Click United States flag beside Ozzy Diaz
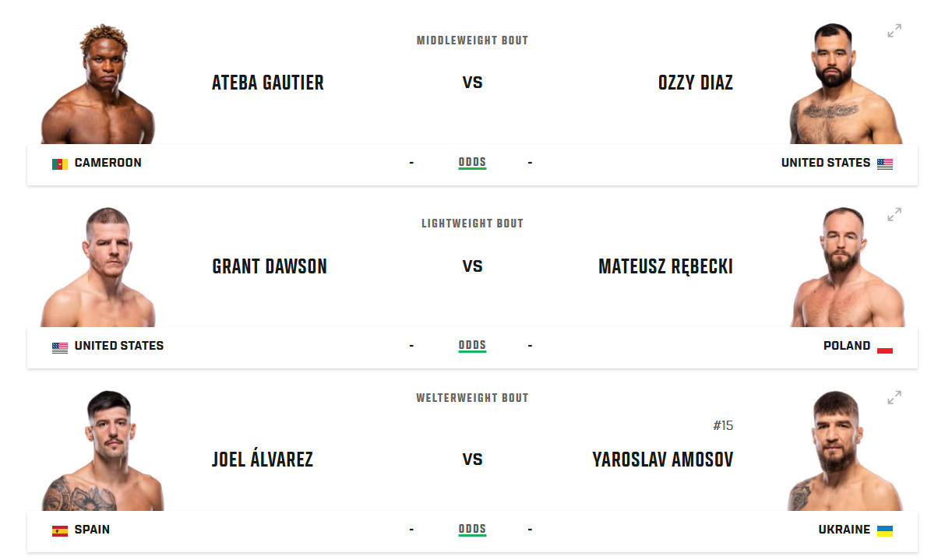945x560 pixels. click(x=885, y=164)
